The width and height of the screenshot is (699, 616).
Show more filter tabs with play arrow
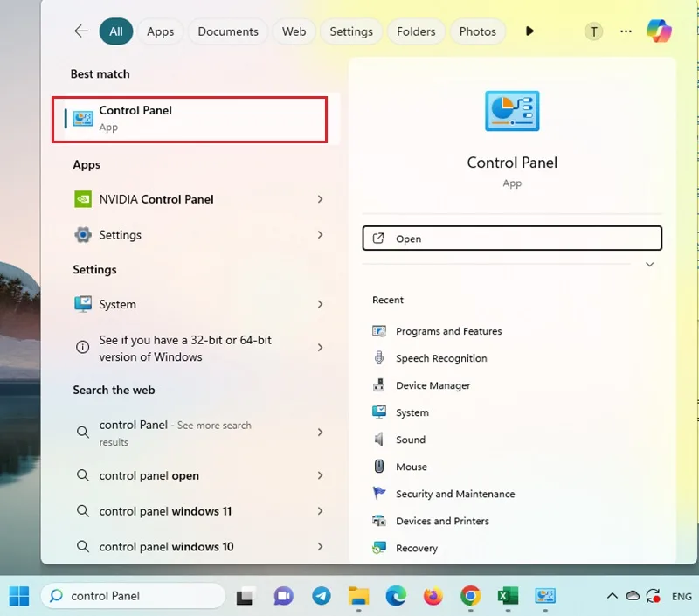tap(529, 31)
